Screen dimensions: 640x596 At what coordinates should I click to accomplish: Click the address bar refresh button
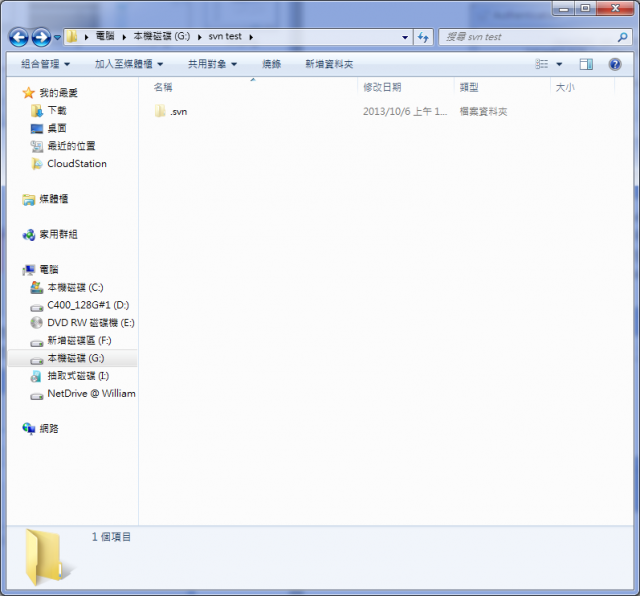coord(423,37)
